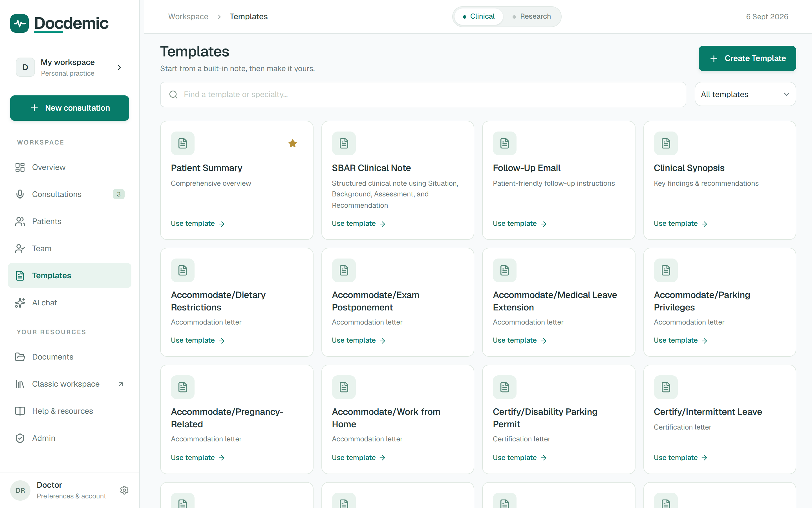Click the AI chat sparkle icon

(20, 303)
